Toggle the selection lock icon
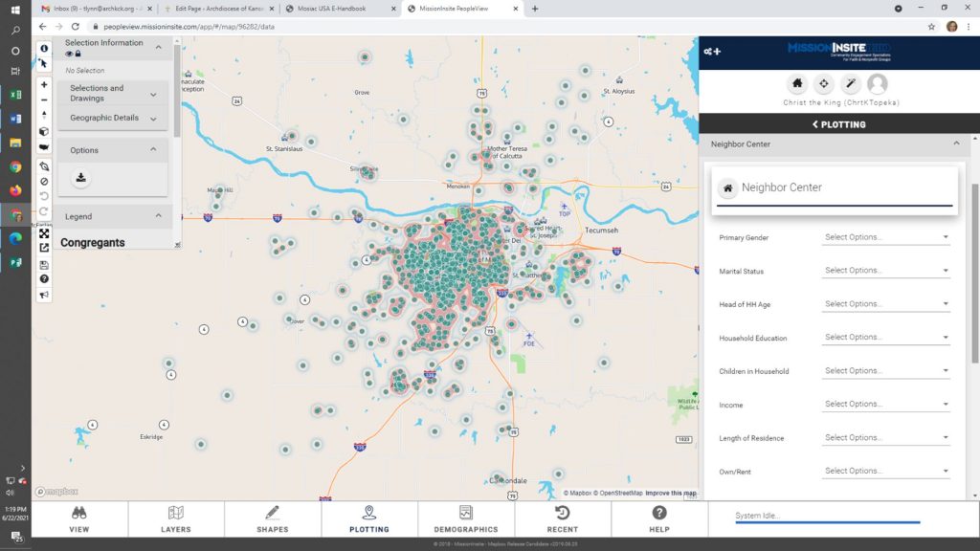980x551 pixels. (78, 54)
